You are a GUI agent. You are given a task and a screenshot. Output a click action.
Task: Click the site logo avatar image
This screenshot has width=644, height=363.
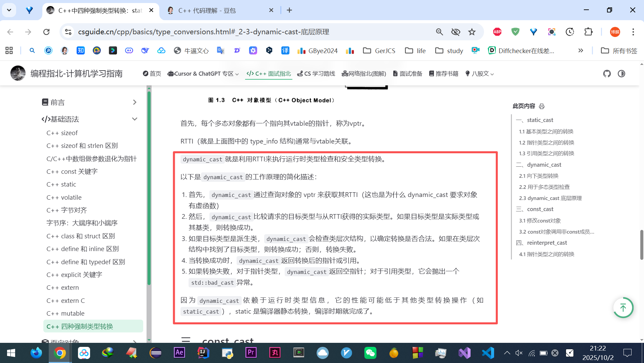point(18,73)
